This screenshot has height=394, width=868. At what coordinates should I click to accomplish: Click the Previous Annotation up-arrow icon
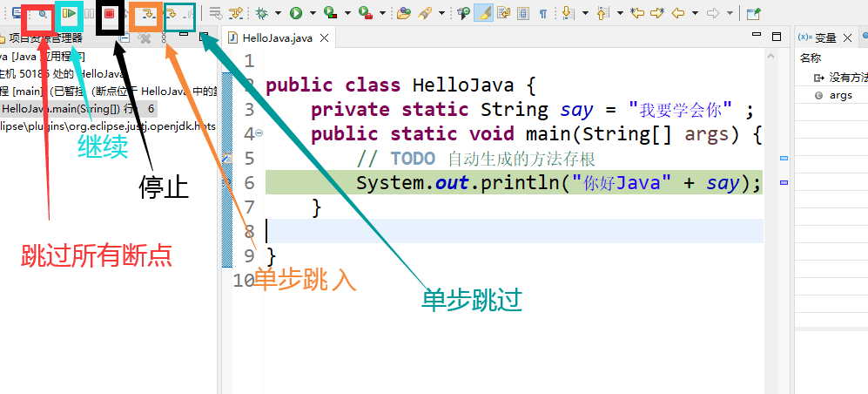tap(603, 13)
